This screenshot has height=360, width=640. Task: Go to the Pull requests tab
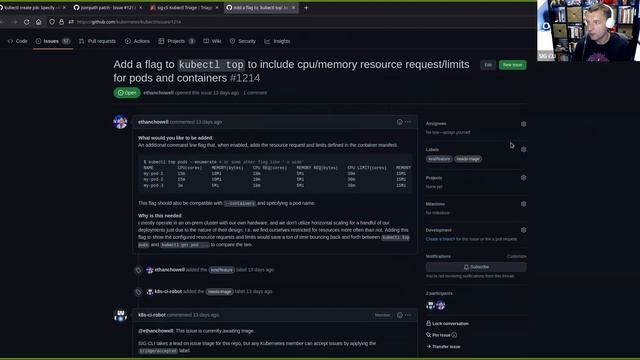point(97,41)
